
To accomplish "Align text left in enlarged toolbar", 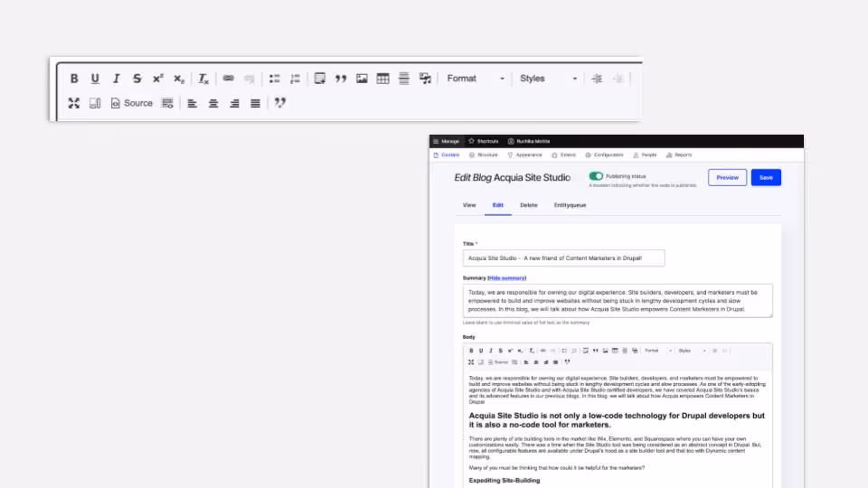I will coord(192,103).
